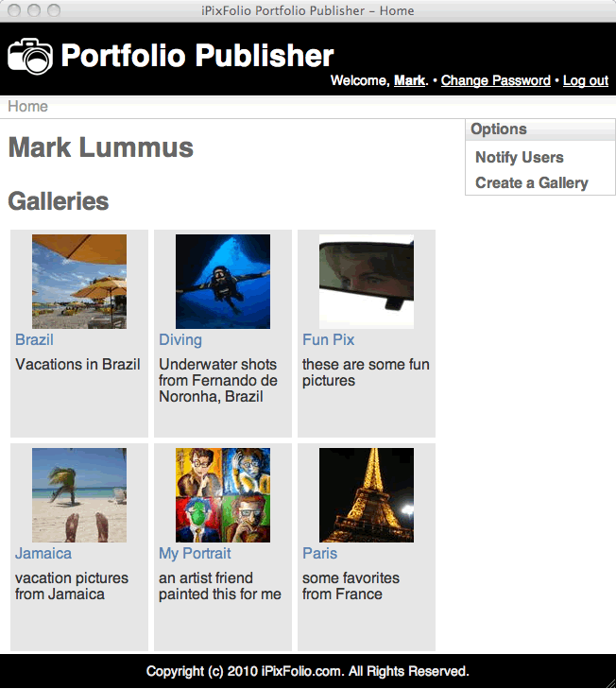Viewport: 616px width, 689px height.
Task: Click the Change Password link
Action: (x=495, y=81)
